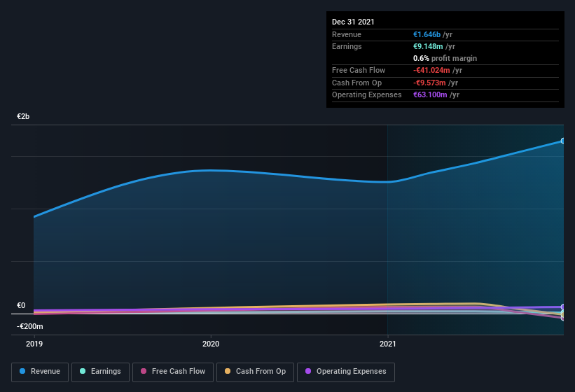This screenshot has height=392, width=575.
Task: Click the Revenue endpoint marker on blue line
Action: (x=562, y=141)
